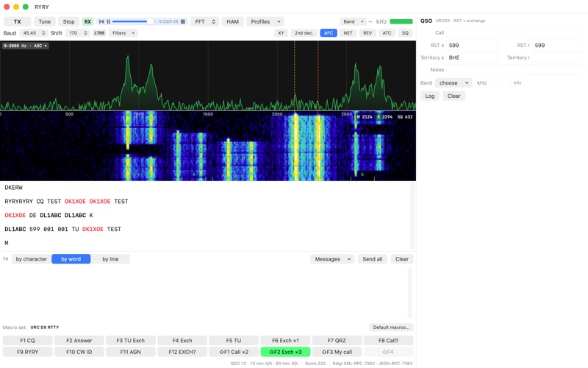588x368 pixels.
Task: Open the FFT display mode selector
Action: 205,21
